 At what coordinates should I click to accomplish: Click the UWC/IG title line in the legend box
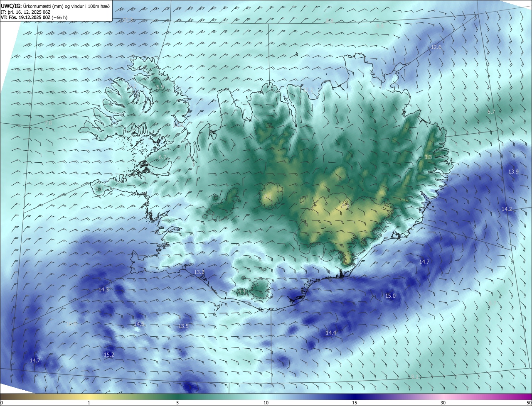pos(55,6)
